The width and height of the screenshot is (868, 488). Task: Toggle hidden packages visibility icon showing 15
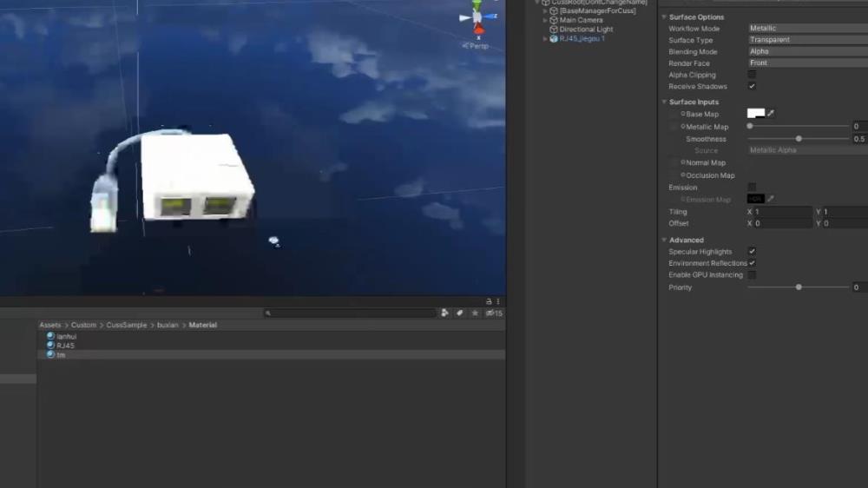coord(494,313)
